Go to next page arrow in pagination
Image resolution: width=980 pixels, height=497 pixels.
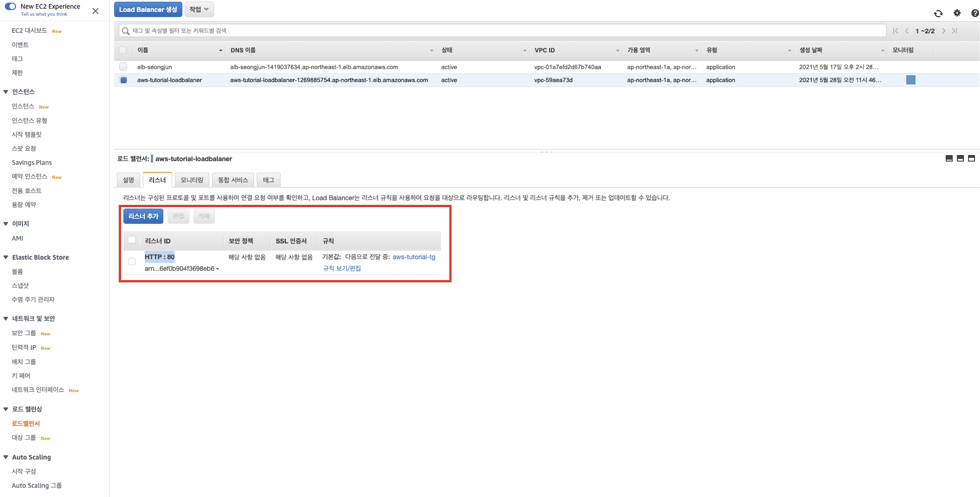click(x=943, y=31)
